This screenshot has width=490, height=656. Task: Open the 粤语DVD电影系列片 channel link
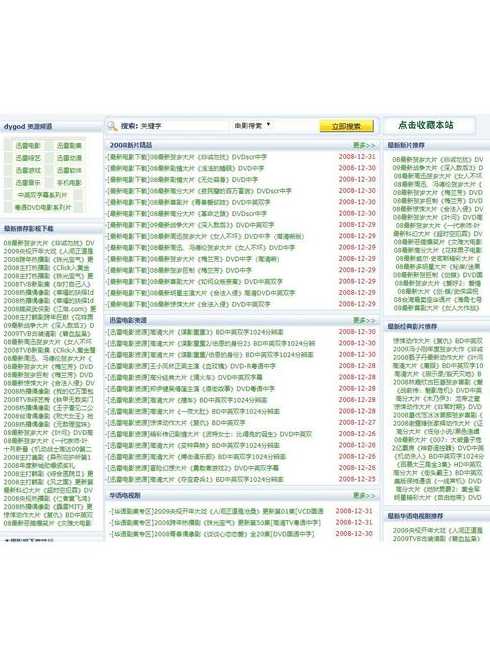tap(43, 207)
